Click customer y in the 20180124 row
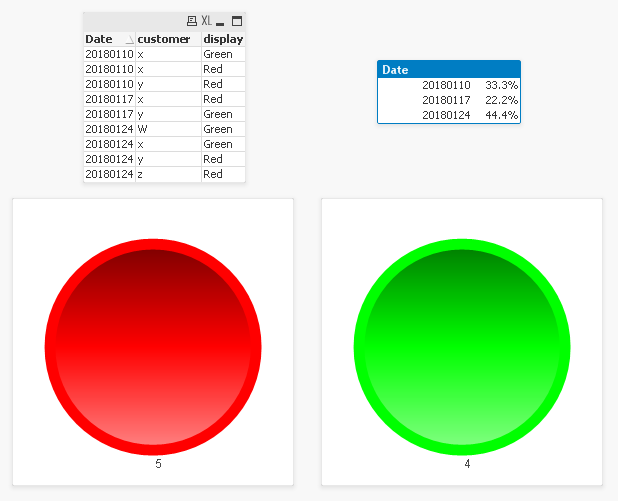618x501 pixels. 168,159
